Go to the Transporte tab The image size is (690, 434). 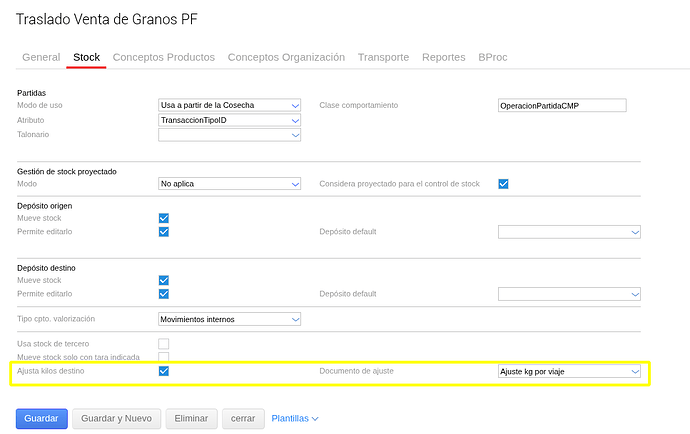click(x=383, y=57)
